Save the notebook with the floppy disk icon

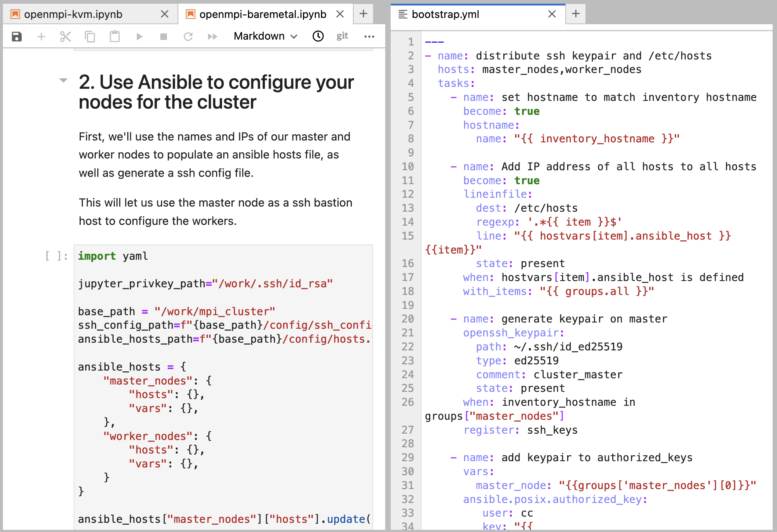click(17, 36)
